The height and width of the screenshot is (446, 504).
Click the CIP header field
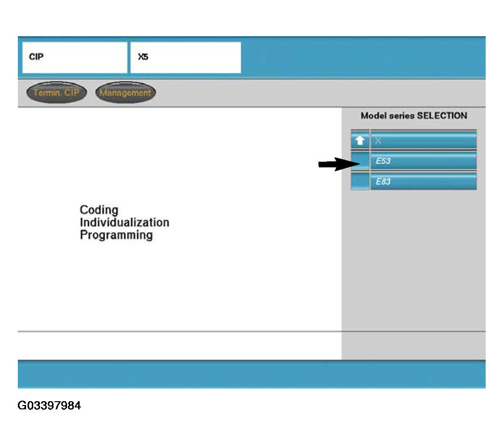[x=74, y=57]
